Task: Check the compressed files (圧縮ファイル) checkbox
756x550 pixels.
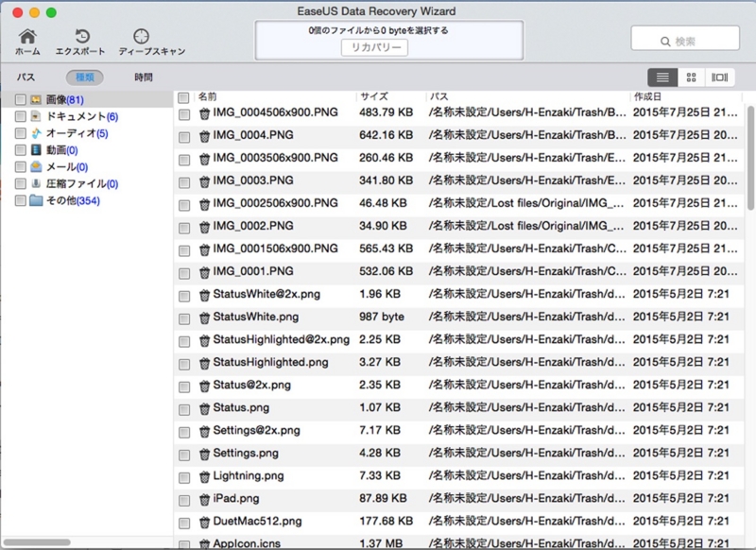Action: tap(20, 183)
